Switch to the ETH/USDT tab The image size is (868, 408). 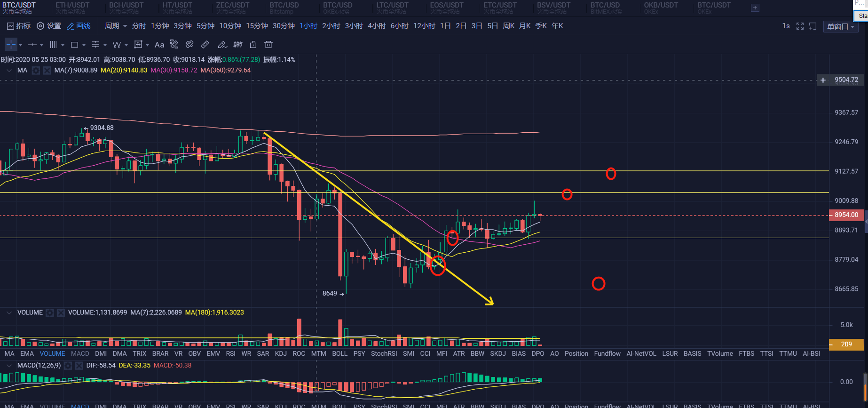pyautogui.click(x=72, y=8)
